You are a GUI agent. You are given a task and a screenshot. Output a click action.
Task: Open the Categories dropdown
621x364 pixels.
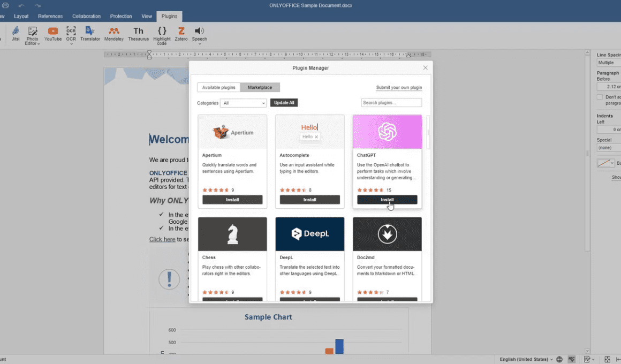tap(243, 103)
